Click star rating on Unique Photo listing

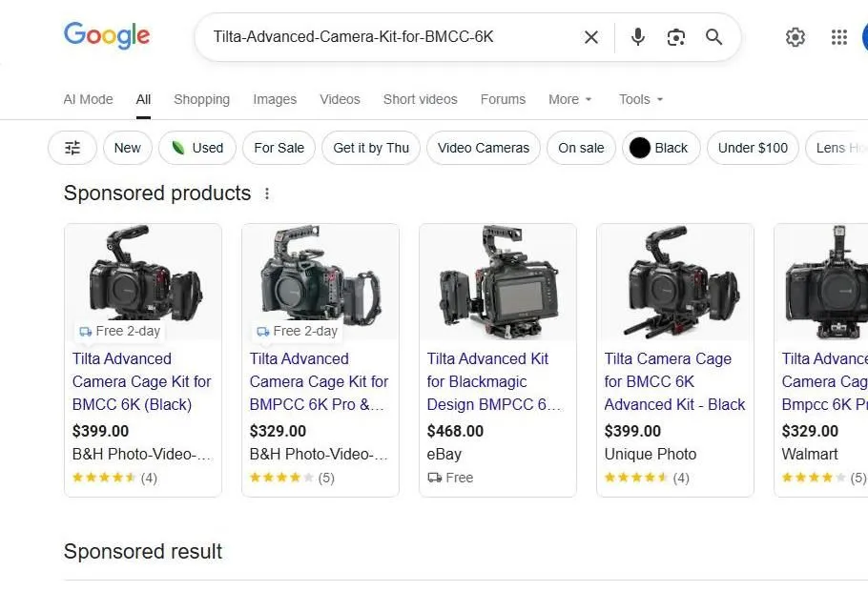pos(636,478)
